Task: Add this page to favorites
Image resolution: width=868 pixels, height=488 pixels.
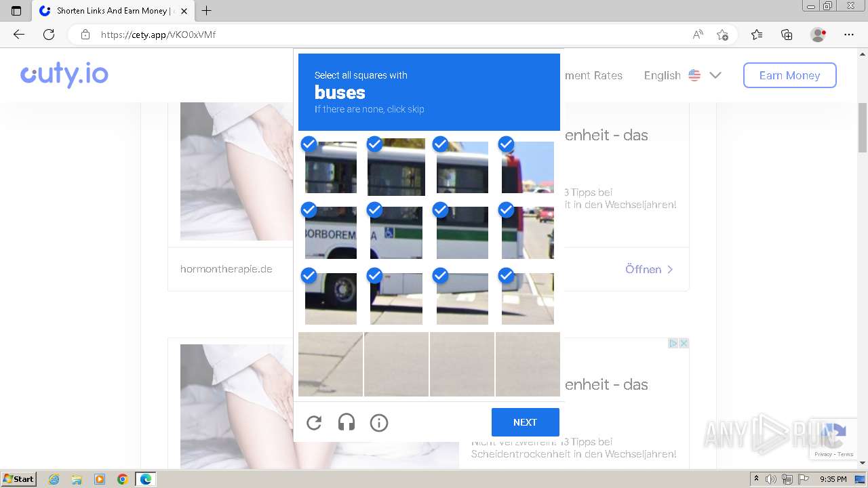Action: (723, 35)
